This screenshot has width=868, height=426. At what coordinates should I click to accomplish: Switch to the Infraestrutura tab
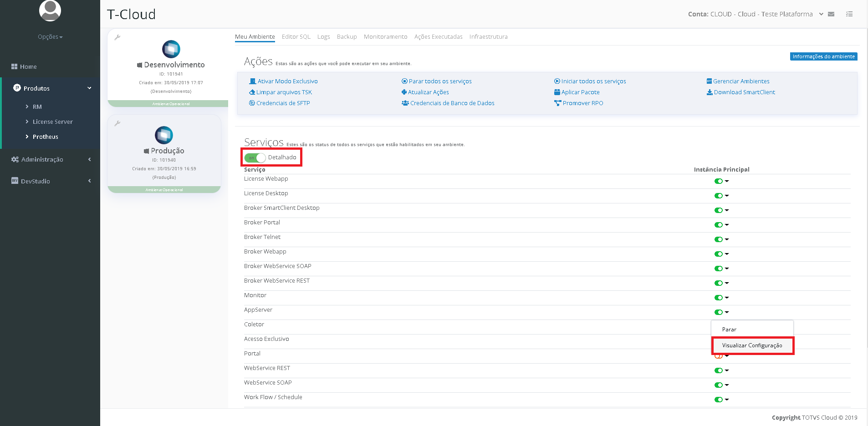pyautogui.click(x=489, y=37)
